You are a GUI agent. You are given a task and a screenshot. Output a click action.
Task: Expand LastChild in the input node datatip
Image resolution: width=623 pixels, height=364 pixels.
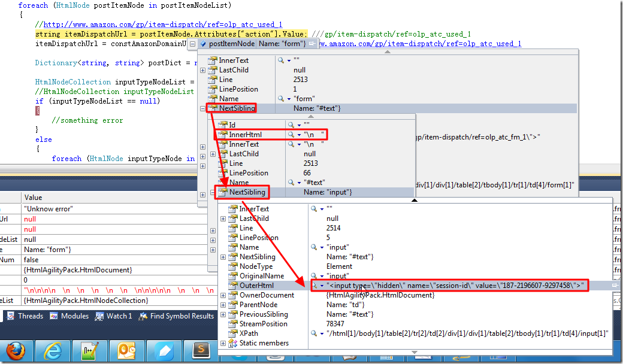tap(223, 219)
